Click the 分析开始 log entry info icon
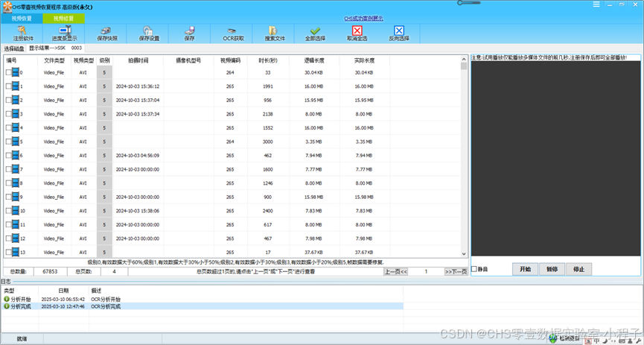 pyautogui.click(x=7, y=299)
